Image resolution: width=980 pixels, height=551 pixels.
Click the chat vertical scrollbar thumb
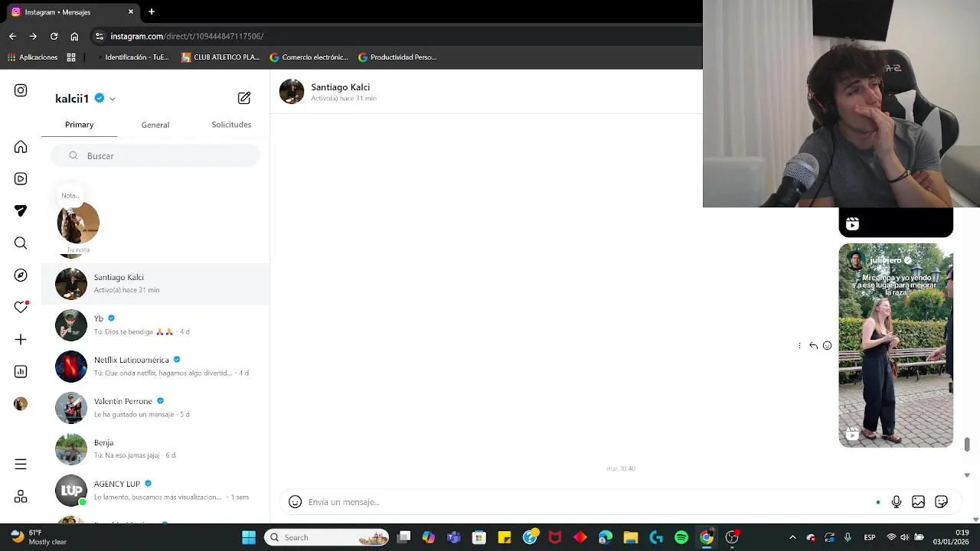pyautogui.click(x=967, y=445)
